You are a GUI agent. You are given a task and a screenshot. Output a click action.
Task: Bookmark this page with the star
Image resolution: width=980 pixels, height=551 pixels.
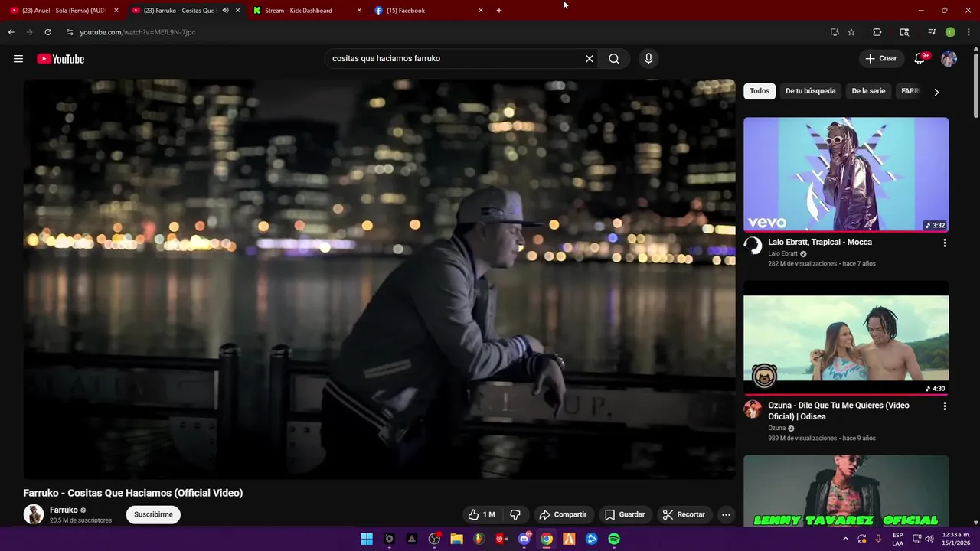(x=851, y=32)
